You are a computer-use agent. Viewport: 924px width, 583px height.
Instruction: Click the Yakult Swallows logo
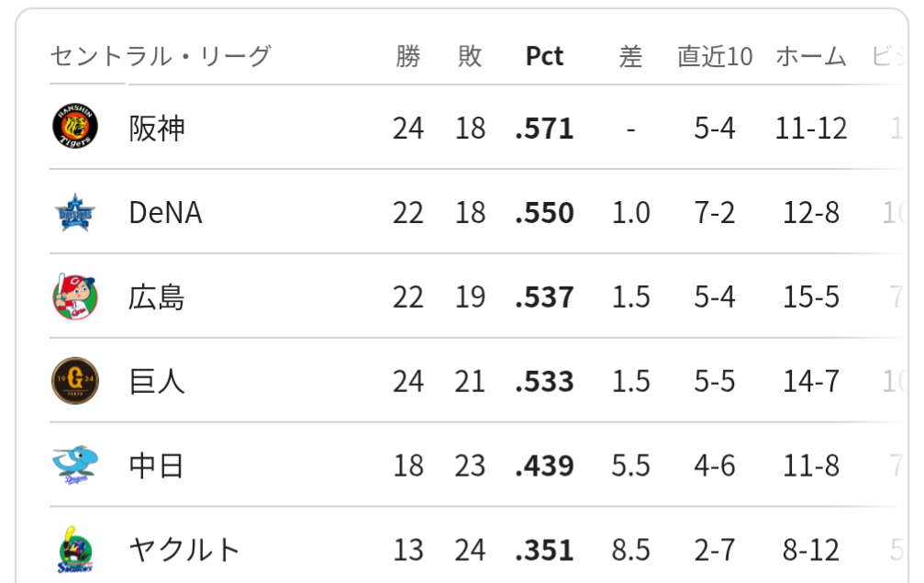(x=75, y=550)
